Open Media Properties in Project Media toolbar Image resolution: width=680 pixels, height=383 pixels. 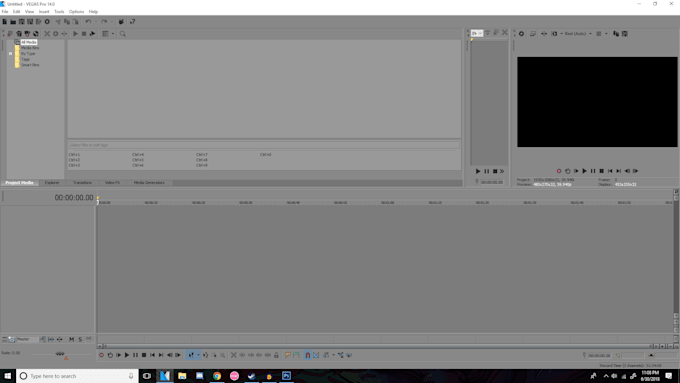click(x=56, y=34)
